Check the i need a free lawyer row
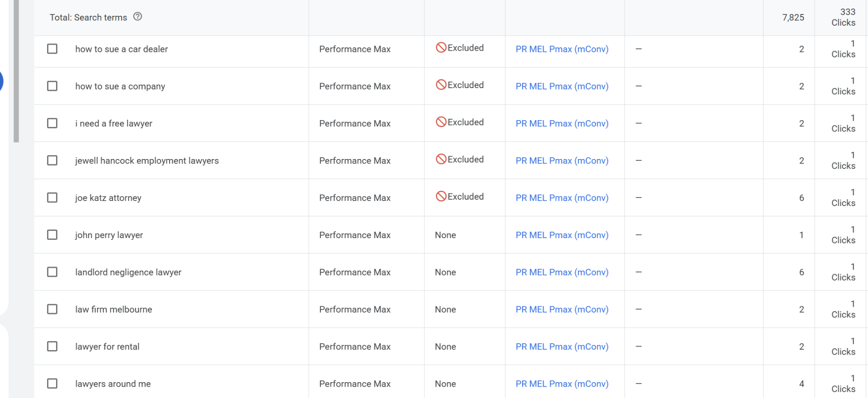 click(x=52, y=123)
